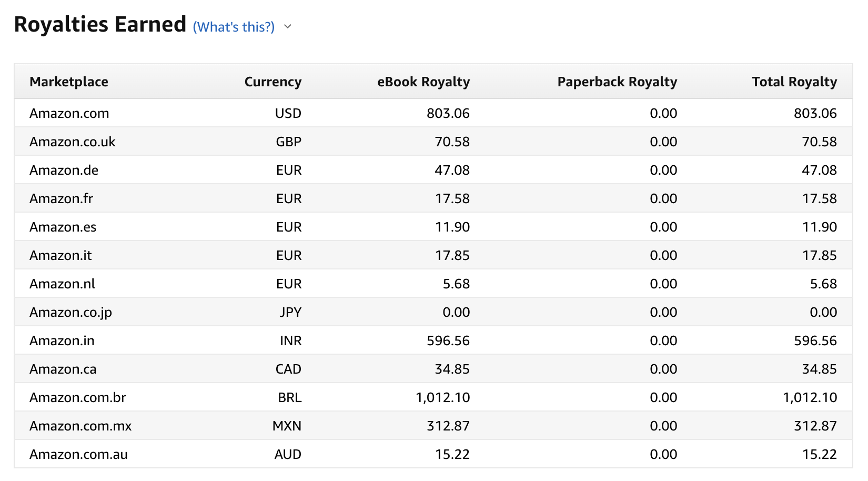Click the JPY currency cell
Image resolution: width=868 pixels, height=481 pixels.
click(x=290, y=312)
